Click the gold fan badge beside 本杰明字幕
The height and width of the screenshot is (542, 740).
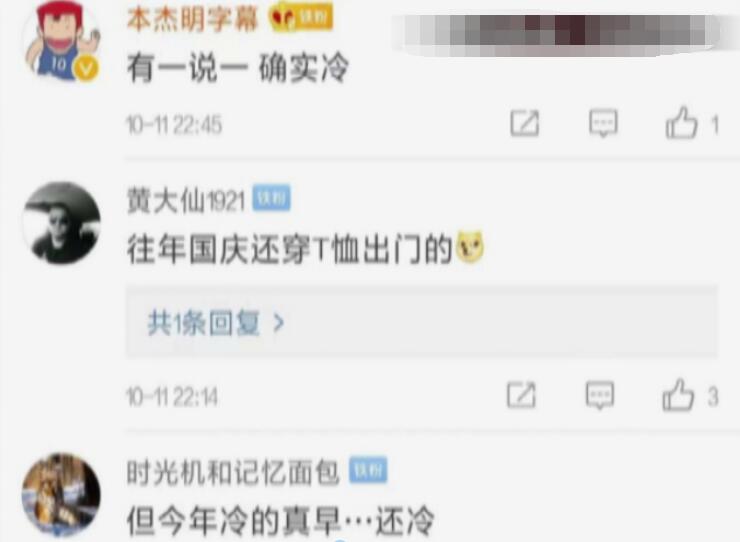click(x=301, y=17)
